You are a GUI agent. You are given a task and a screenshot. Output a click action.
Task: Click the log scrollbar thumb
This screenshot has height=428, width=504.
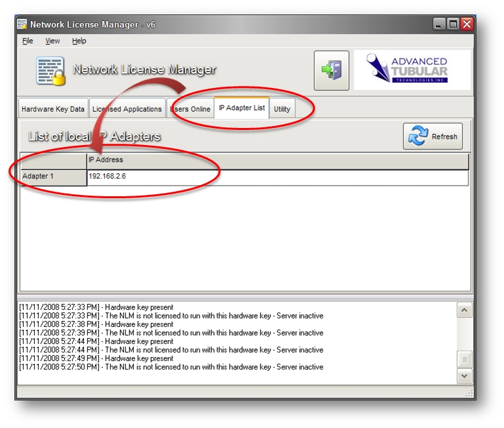tap(465, 359)
